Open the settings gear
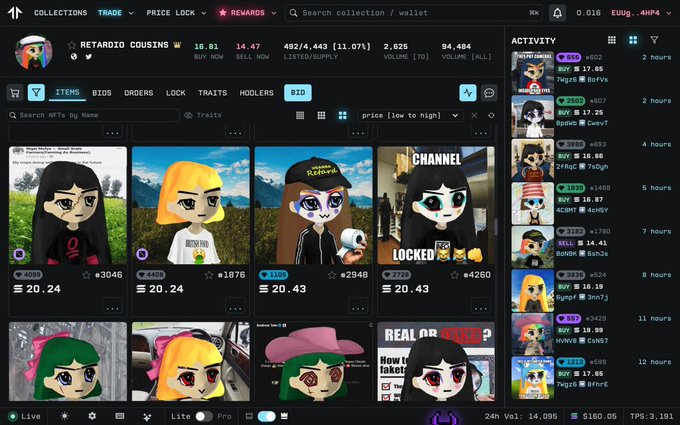The image size is (680, 425). tap(92, 416)
